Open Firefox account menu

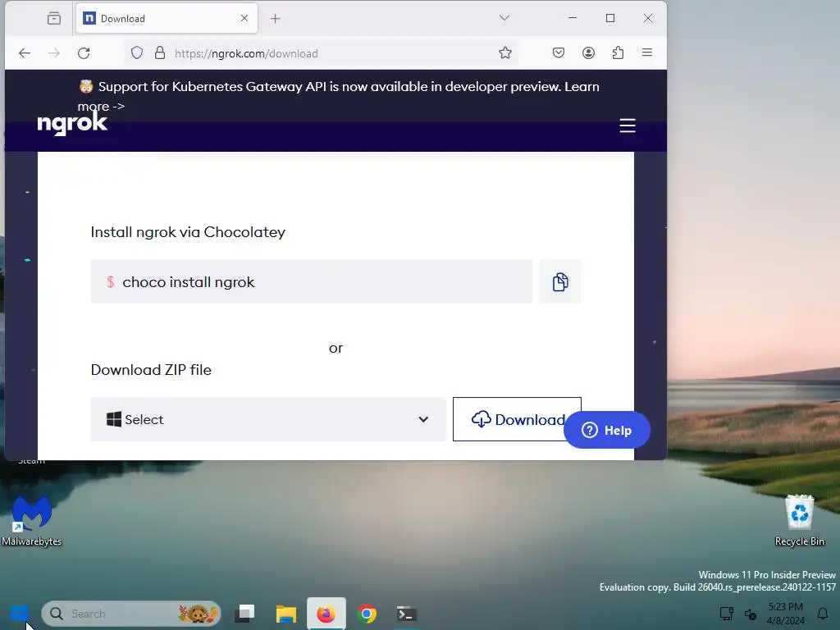point(588,52)
